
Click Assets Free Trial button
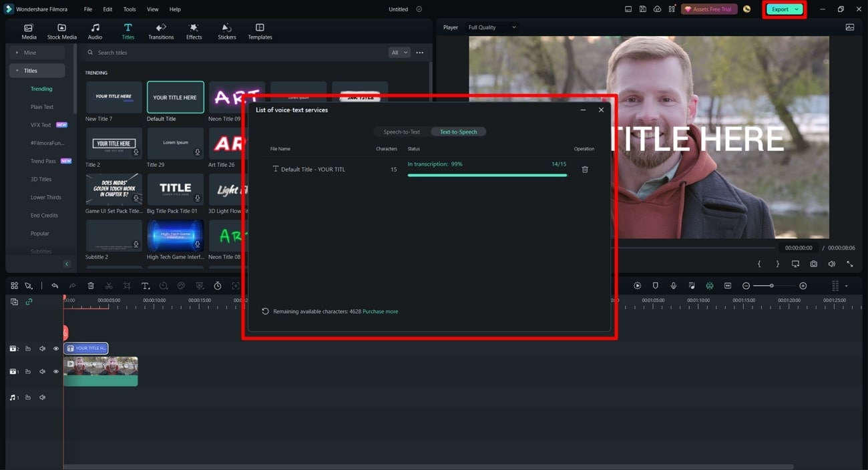click(x=709, y=9)
